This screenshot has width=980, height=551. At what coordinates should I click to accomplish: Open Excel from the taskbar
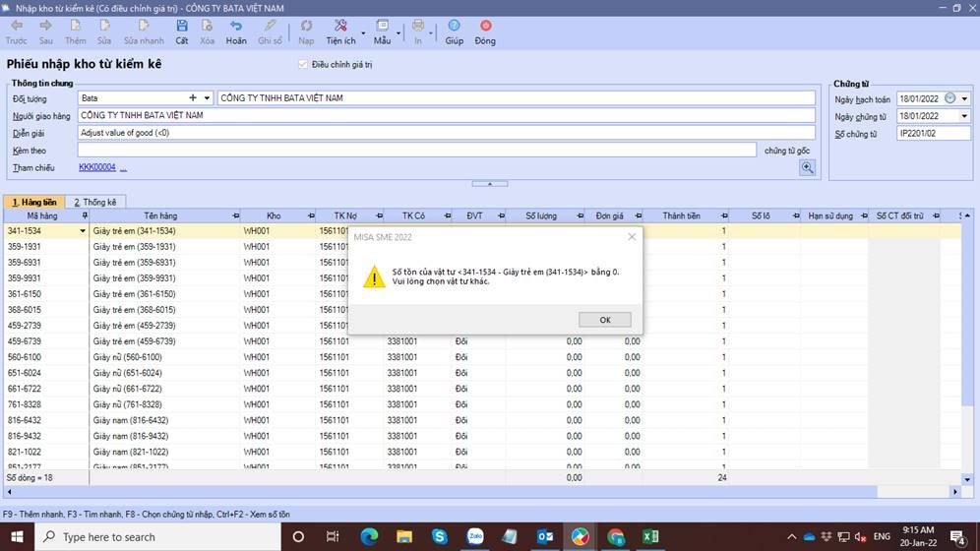tap(650, 536)
